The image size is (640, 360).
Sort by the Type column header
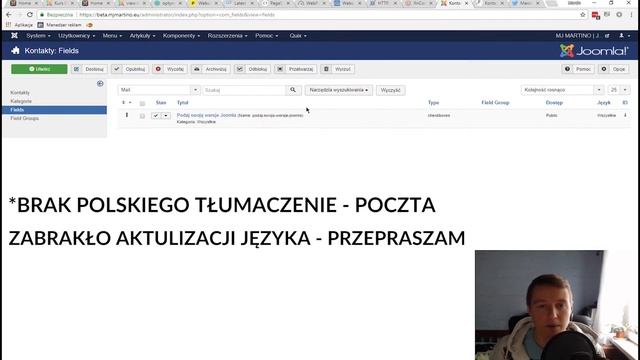(x=433, y=103)
